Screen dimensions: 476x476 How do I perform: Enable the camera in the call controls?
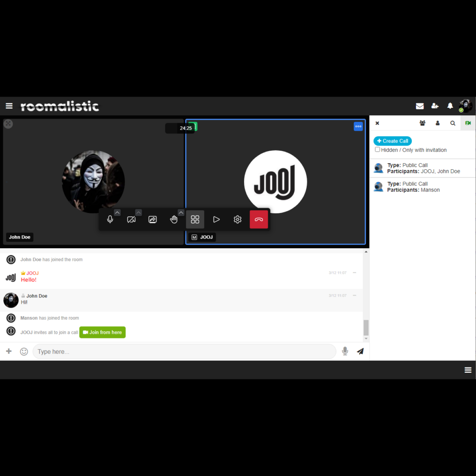click(x=131, y=219)
